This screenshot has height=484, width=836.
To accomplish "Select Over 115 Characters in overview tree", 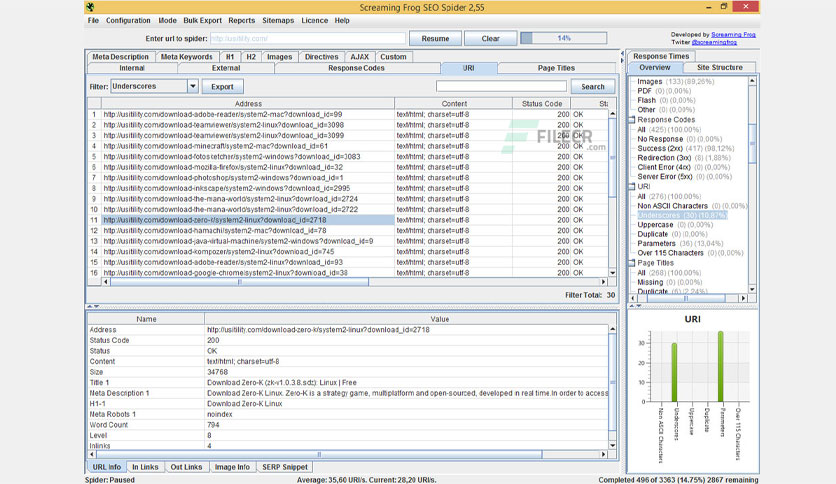I will pos(690,253).
